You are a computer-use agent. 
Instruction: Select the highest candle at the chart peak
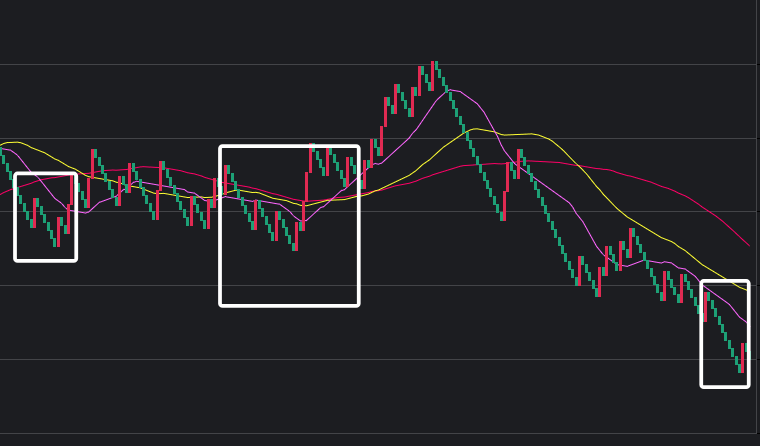[434, 68]
